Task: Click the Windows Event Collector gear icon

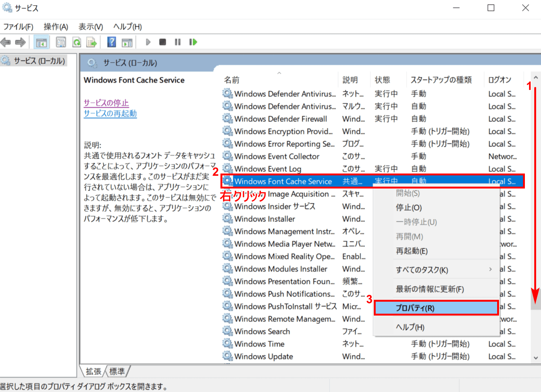Action: (228, 156)
